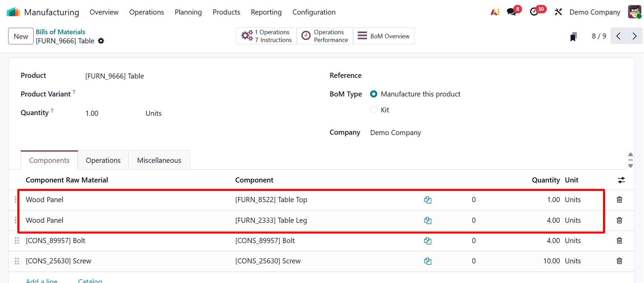
Task: Click the bookmark icon near the pager
Action: (573, 37)
